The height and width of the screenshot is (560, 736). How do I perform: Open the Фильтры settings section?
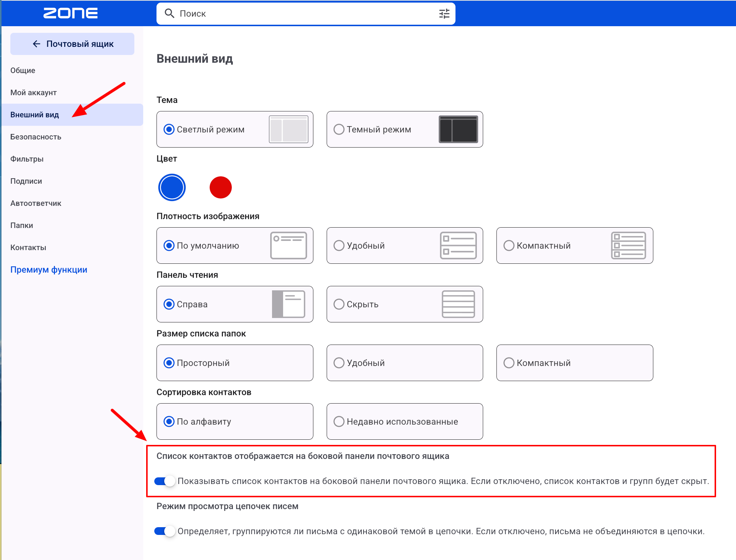27,159
